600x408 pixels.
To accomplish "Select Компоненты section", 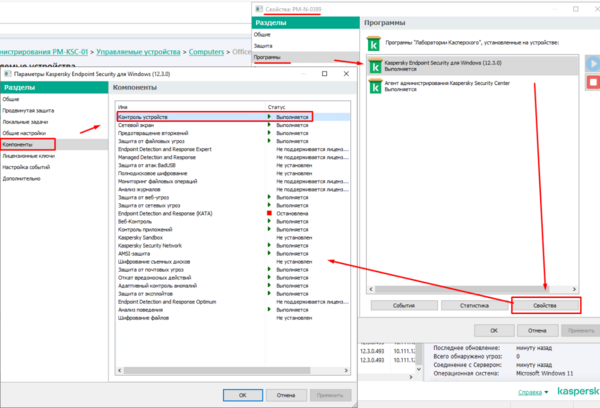I will tap(54, 145).
